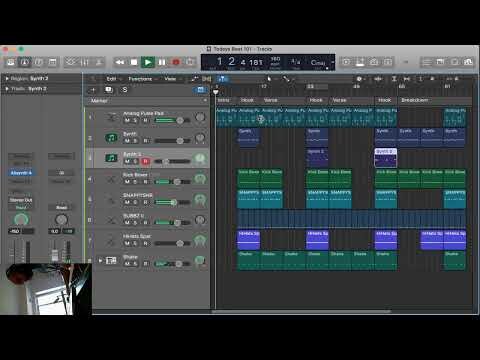Viewport: 480px width, 360px height.
Task: Disable record on Synth 2 track
Action: pyautogui.click(x=145, y=161)
